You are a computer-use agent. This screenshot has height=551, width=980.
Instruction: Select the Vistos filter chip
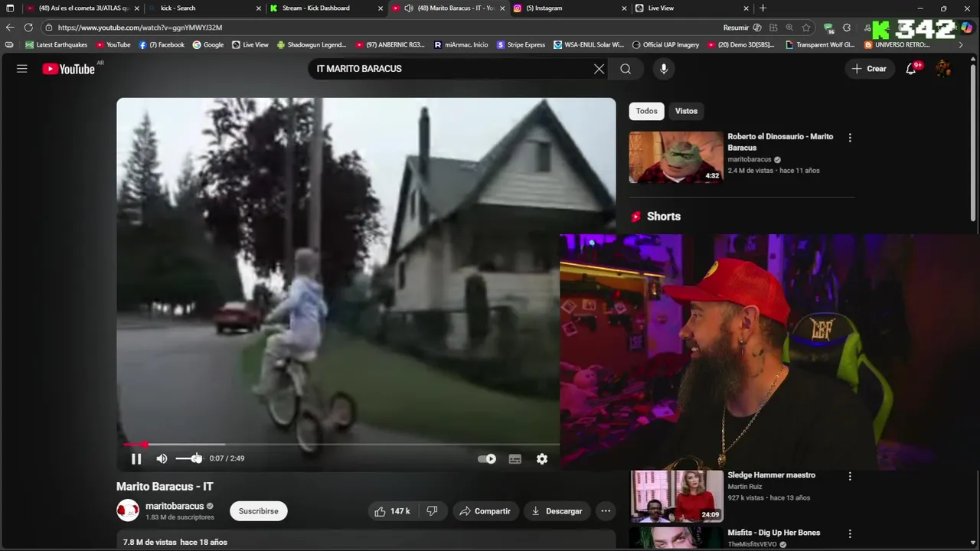686,111
